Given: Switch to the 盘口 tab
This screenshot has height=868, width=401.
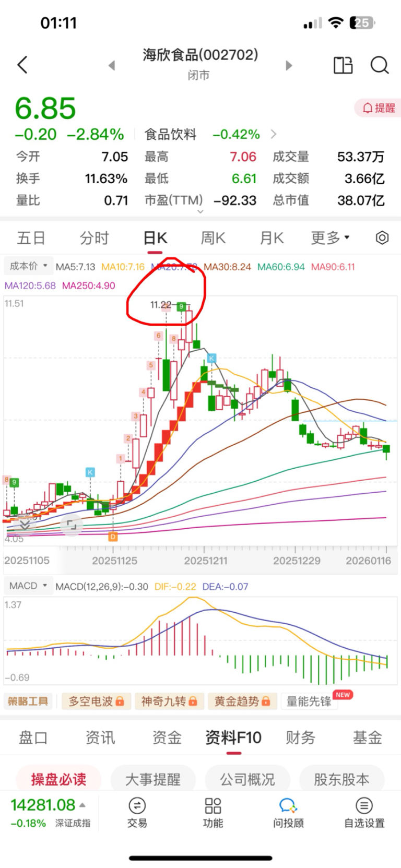Looking at the screenshot, I should (x=33, y=738).
